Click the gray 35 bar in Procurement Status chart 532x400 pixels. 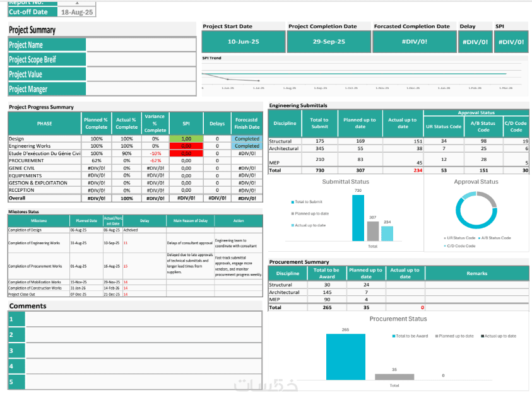pyautogui.click(x=394, y=377)
